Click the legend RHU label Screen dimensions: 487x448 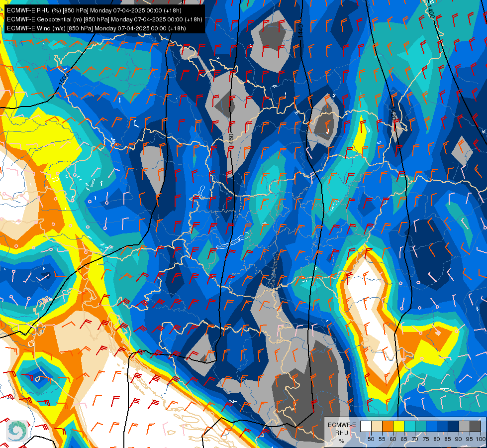point(342,433)
